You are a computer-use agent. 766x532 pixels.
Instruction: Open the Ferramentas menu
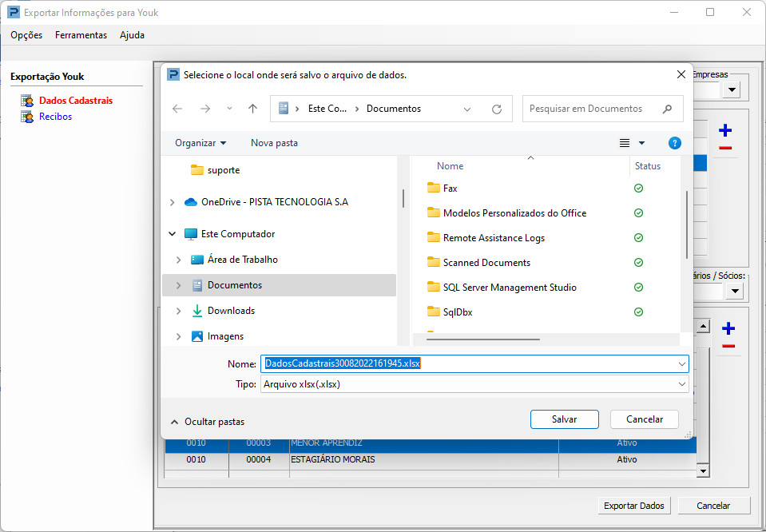click(x=81, y=35)
